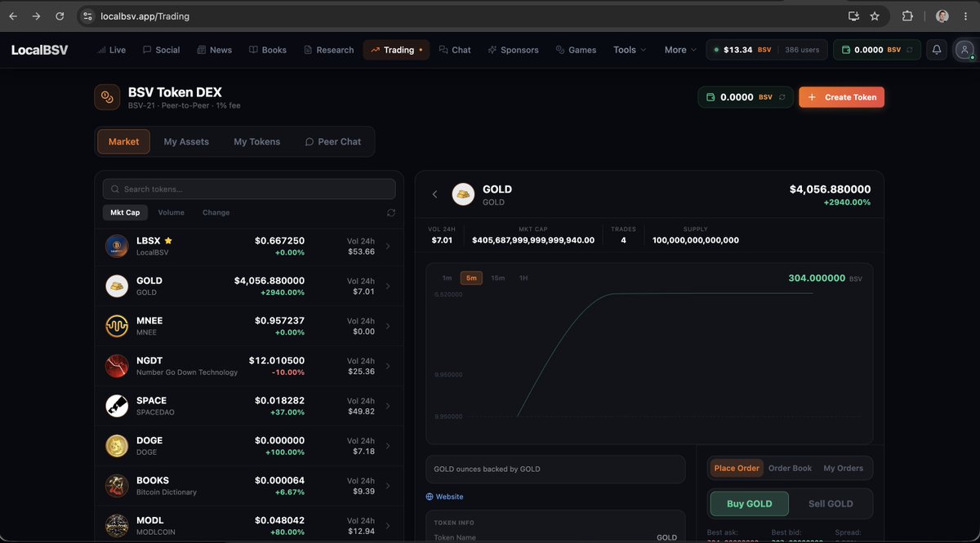The width and height of the screenshot is (980, 543).
Task: Click the LocalBSV logo
Action: [x=40, y=50]
